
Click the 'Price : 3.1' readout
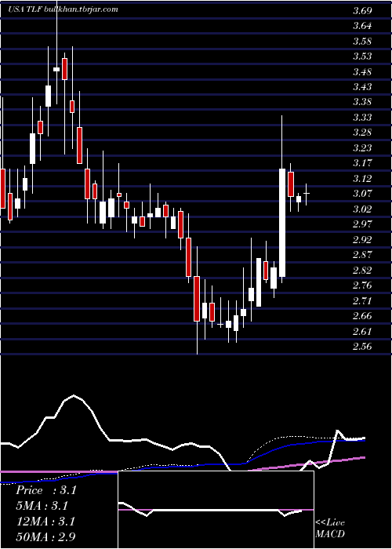pos(45,490)
